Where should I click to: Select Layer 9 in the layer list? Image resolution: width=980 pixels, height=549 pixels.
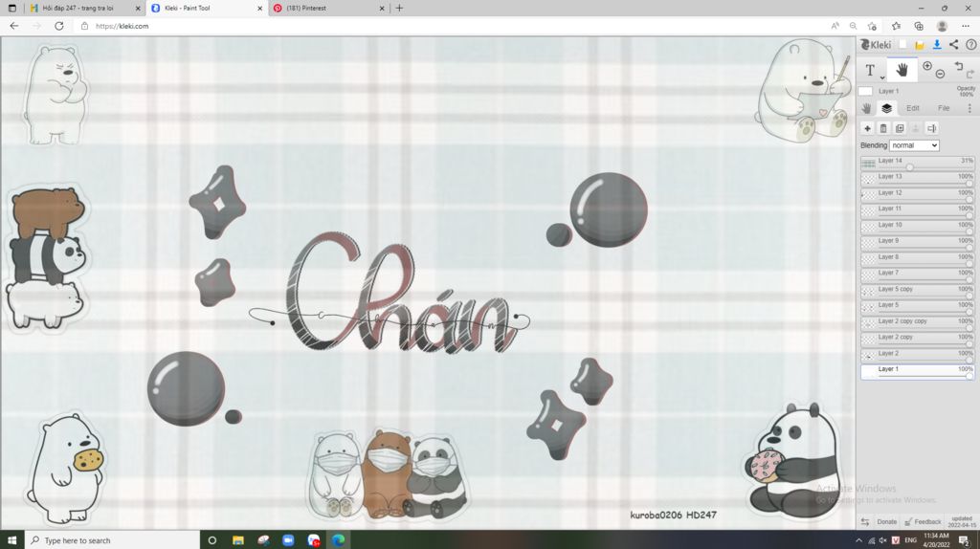tap(917, 243)
